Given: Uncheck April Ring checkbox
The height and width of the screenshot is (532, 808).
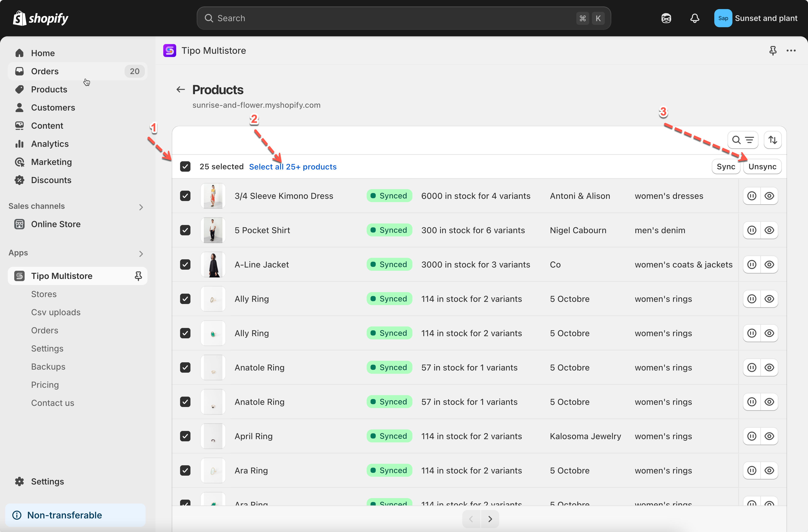Looking at the screenshot, I should click(x=185, y=436).
